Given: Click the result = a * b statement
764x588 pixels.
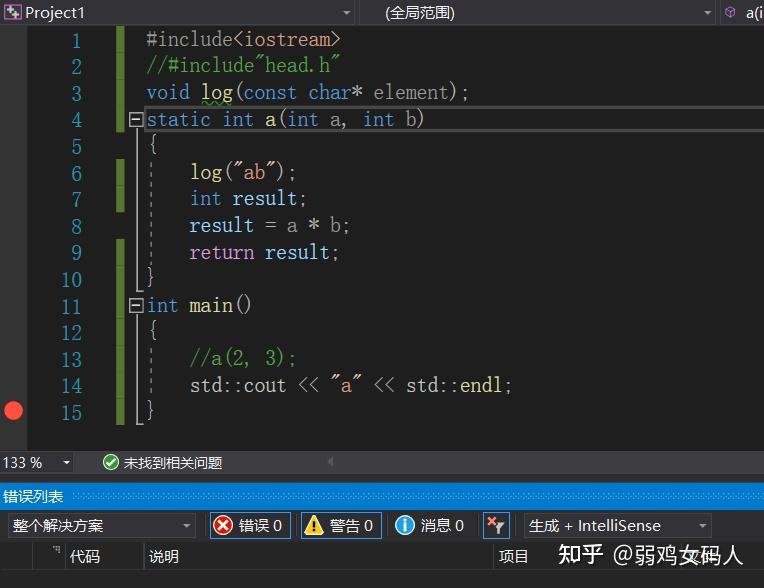Looking at the screenshot, I should 269,226.
